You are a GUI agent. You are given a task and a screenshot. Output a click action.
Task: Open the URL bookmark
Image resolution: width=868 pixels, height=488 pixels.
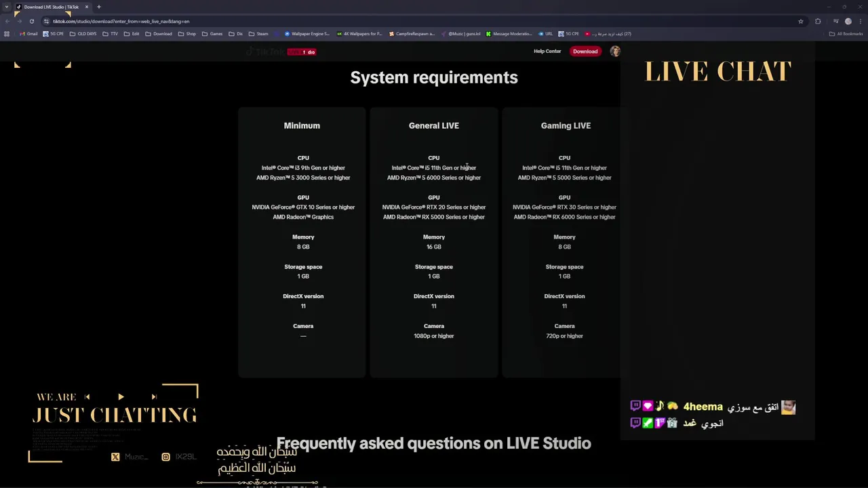(545, 34)
